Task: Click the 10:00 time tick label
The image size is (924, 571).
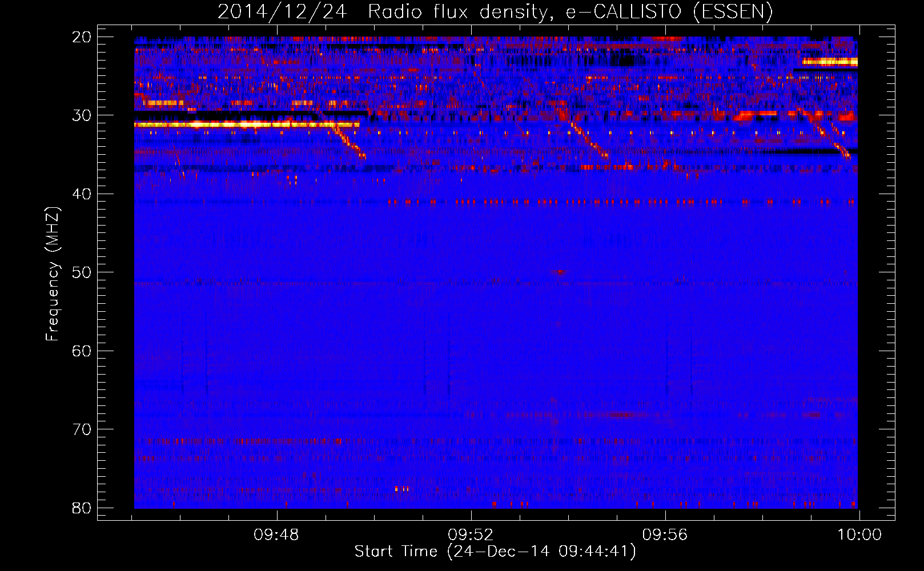Action: click(x=859, y=535)
